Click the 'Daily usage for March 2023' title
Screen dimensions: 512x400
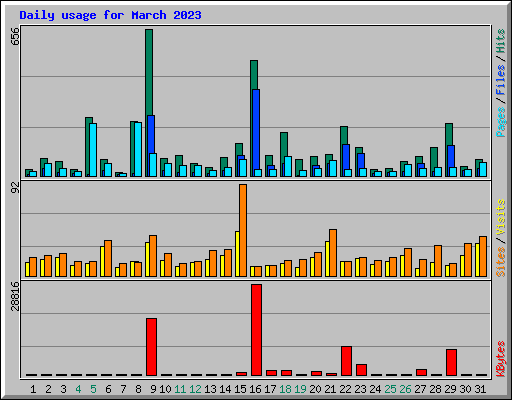110,15
